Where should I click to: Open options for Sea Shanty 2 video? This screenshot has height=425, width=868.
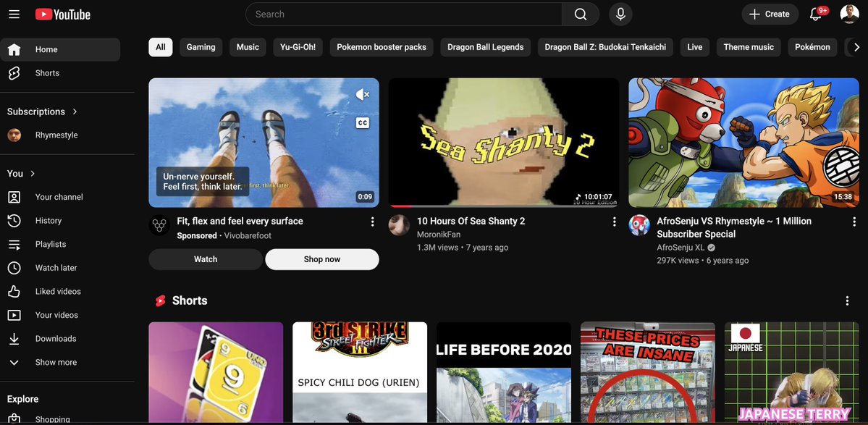click(614, 222)
